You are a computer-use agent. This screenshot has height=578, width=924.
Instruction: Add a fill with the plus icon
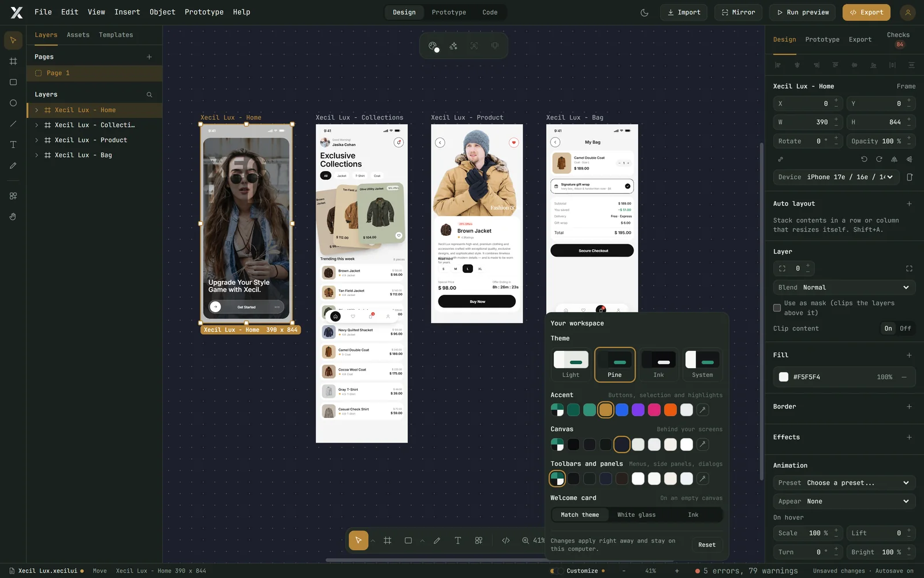(x=909, y=355)
